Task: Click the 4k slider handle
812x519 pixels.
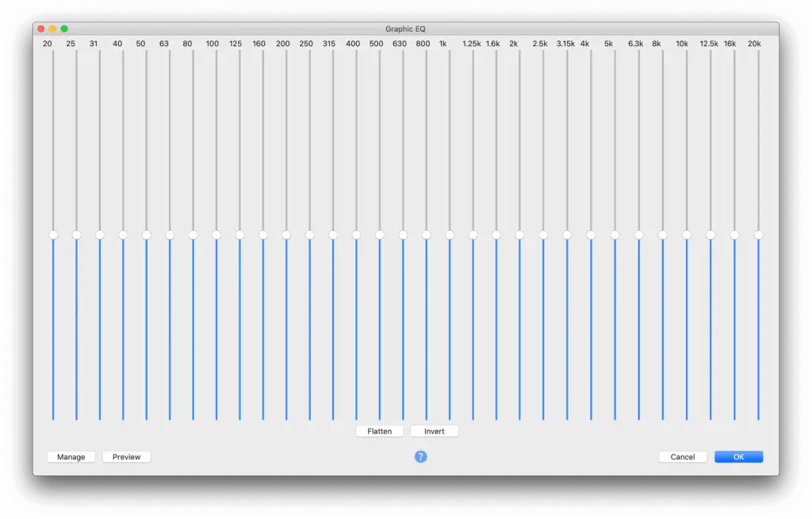Action: (591, 236)
